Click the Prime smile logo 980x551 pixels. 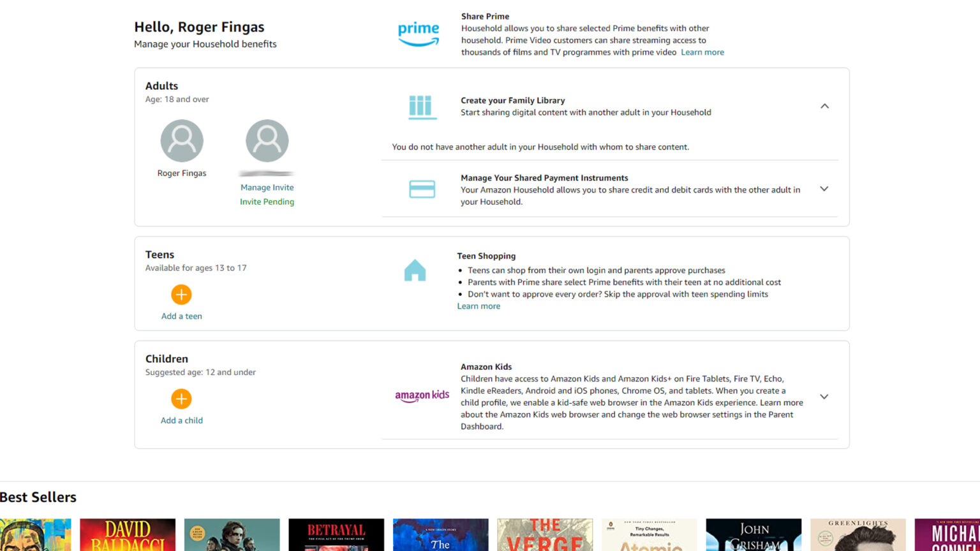[x=419, y=33]
